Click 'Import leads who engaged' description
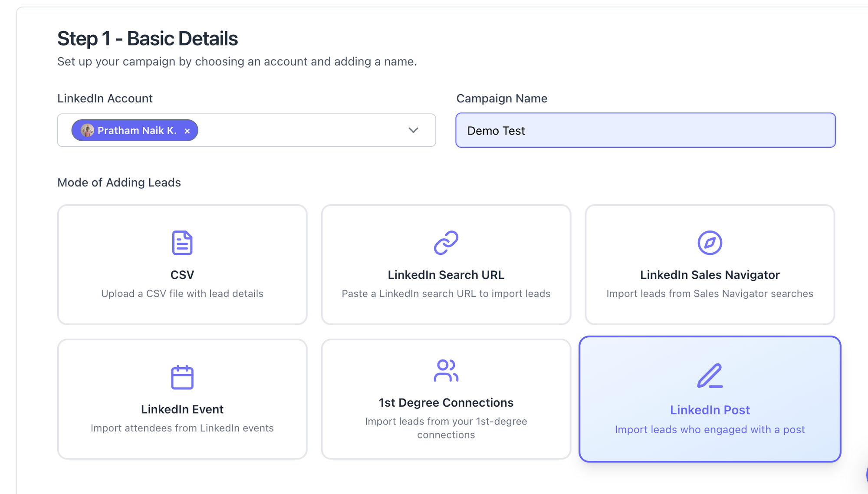 [x=710, y=429]
